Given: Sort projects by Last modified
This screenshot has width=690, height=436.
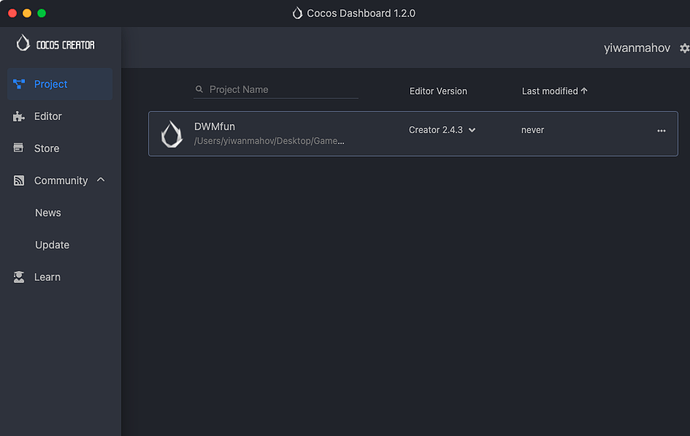Looking at the screenshot, I should pos(554,91).
